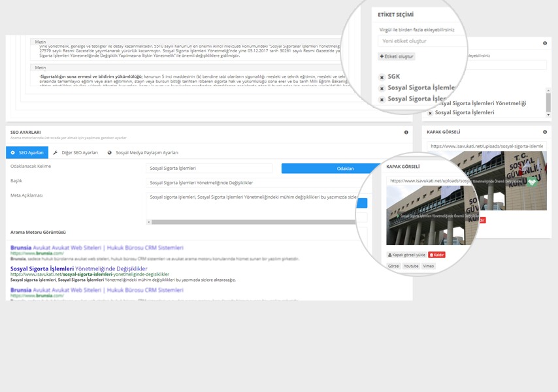
Task: Switch to the SEO Ayarları tab
Action: click(27, 153)
